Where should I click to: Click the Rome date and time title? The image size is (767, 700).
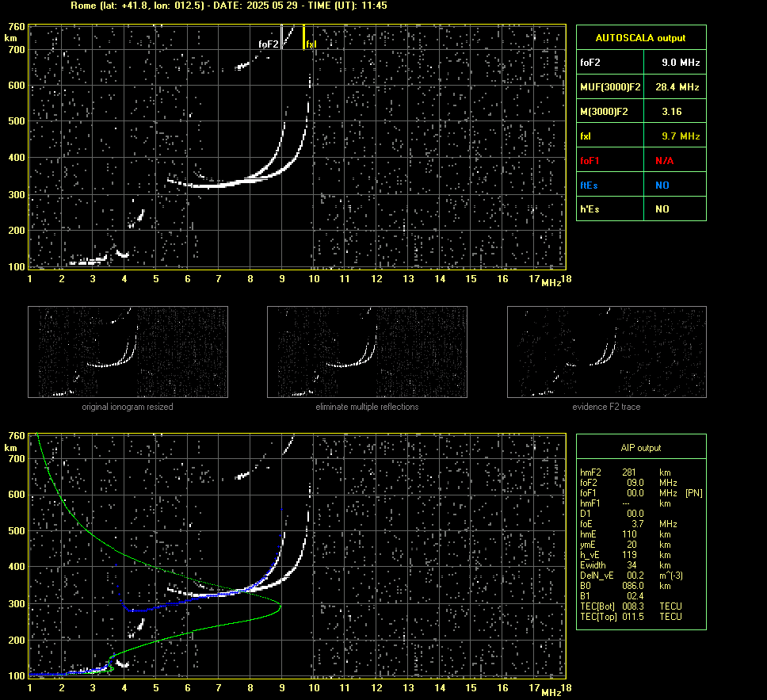coord(229,6)
